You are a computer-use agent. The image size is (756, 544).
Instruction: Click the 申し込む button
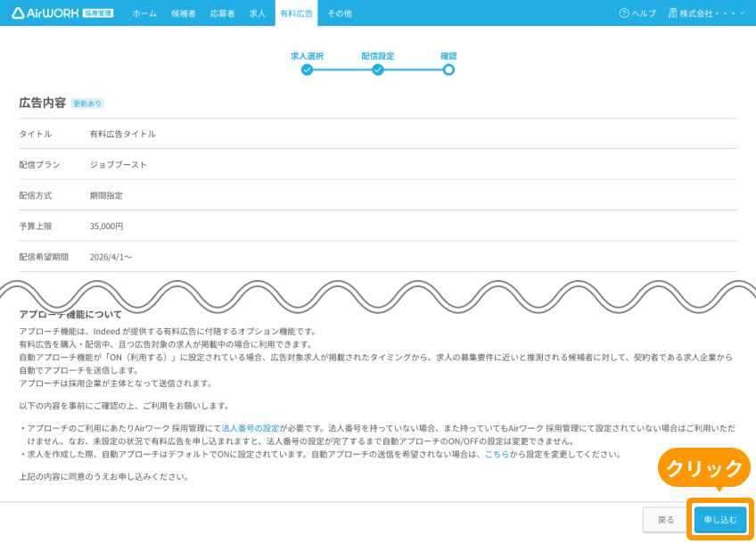click(720, 519)
